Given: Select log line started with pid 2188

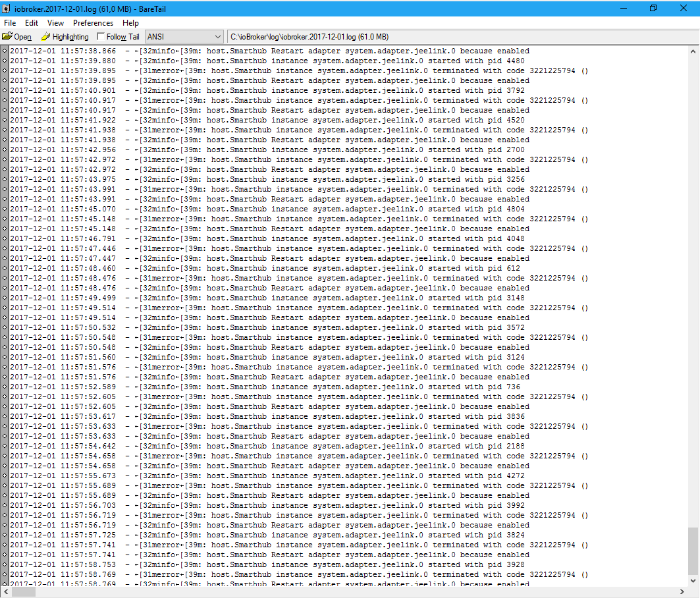Looking at the screenshot, I should pyautogui.click(x=267, y=446).
